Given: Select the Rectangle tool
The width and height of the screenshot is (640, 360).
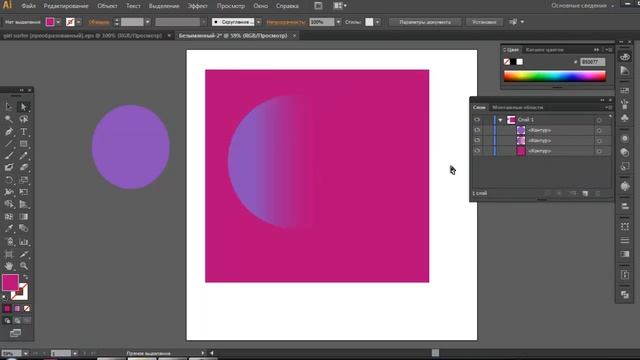Looking at the screenshot, I should (23, 144).
